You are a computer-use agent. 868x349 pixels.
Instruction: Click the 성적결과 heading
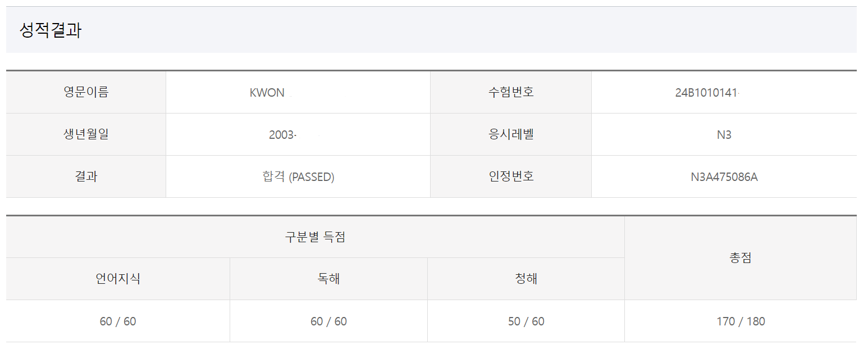click(x=51, y=30)
